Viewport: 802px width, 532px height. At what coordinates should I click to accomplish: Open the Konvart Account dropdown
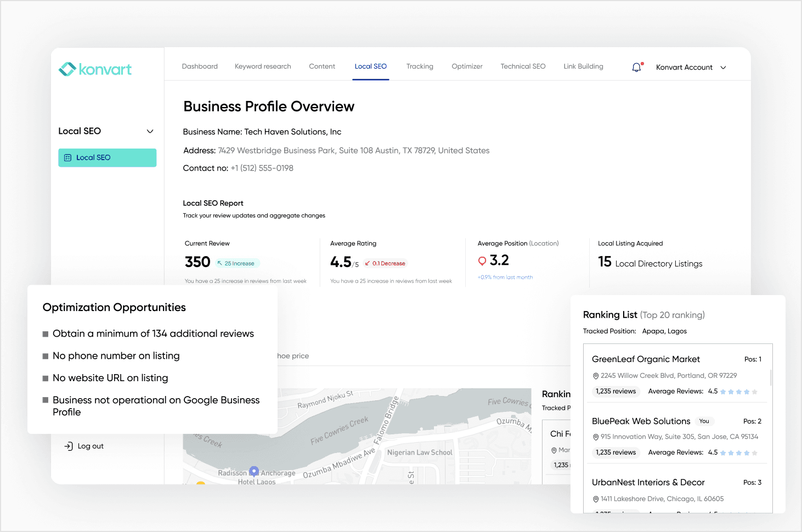coord(690,67)
